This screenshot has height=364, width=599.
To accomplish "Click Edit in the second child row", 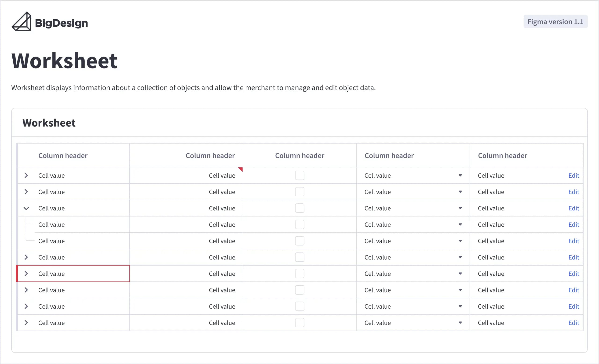I will coord(574,241).
